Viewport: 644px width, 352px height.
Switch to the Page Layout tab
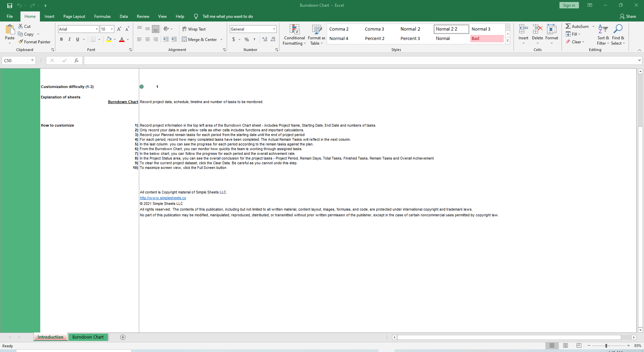[74, 16]
